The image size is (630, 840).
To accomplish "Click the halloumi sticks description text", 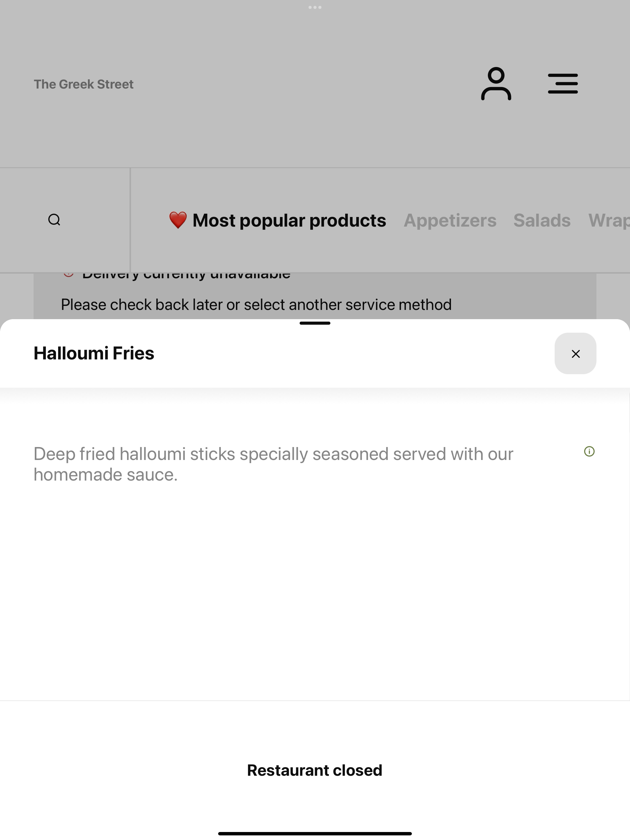I will 273,464.
